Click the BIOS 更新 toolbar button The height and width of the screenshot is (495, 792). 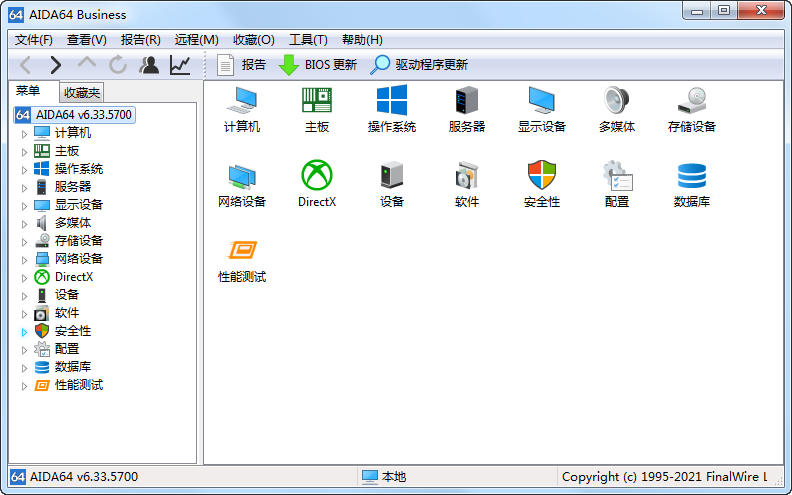(x=318, y=65)
